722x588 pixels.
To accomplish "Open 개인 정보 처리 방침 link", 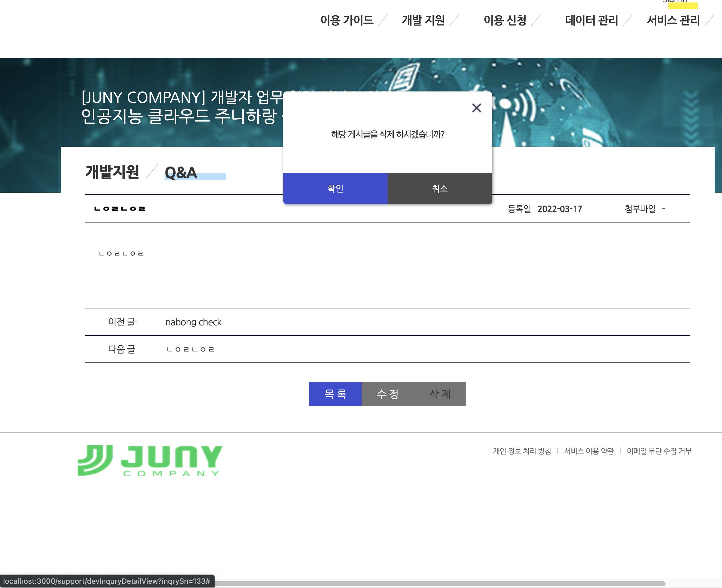I will [522, 451].
